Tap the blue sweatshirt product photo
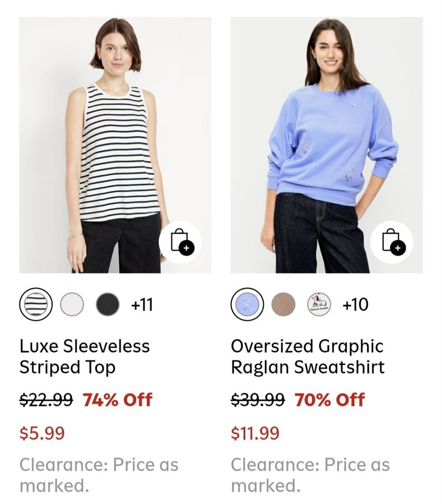The image size is (442, 504). click(327, 140)
